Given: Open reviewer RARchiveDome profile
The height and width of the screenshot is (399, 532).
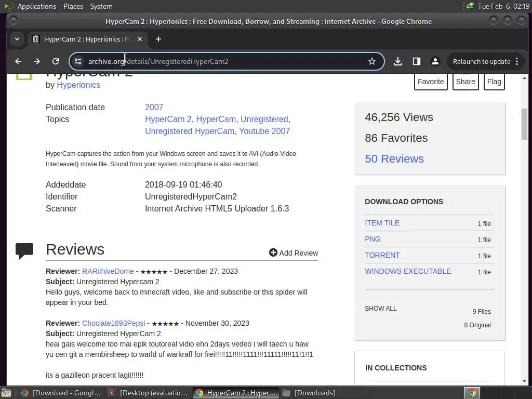Looking at the screenshot, I should click(x=108, y=271).
